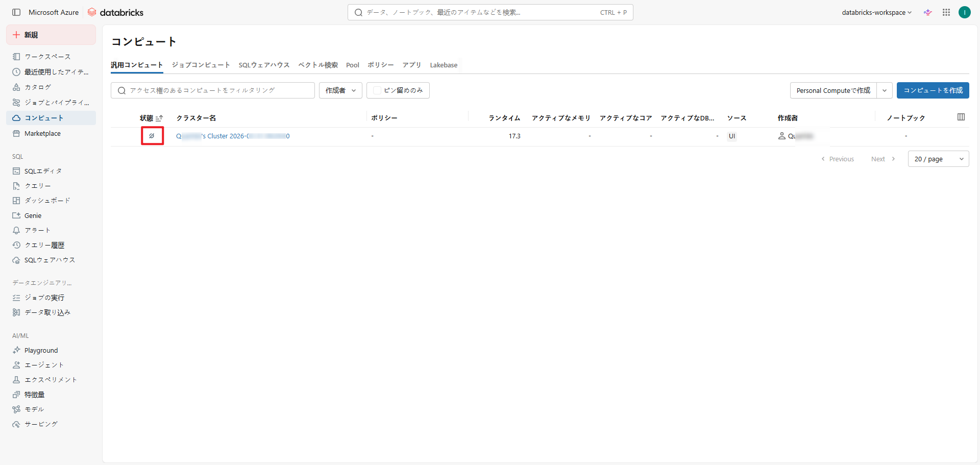Open the cluster name link

233,136
